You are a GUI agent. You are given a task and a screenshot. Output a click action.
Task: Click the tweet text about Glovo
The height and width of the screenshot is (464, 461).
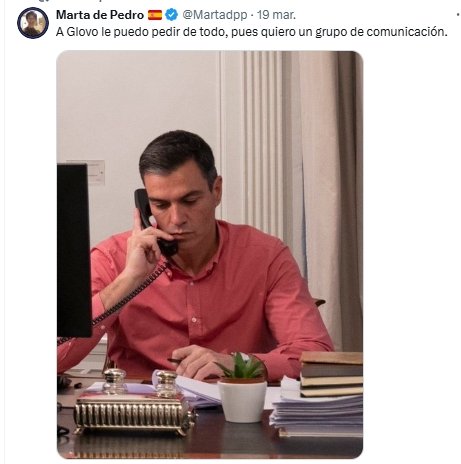[251, 32]
